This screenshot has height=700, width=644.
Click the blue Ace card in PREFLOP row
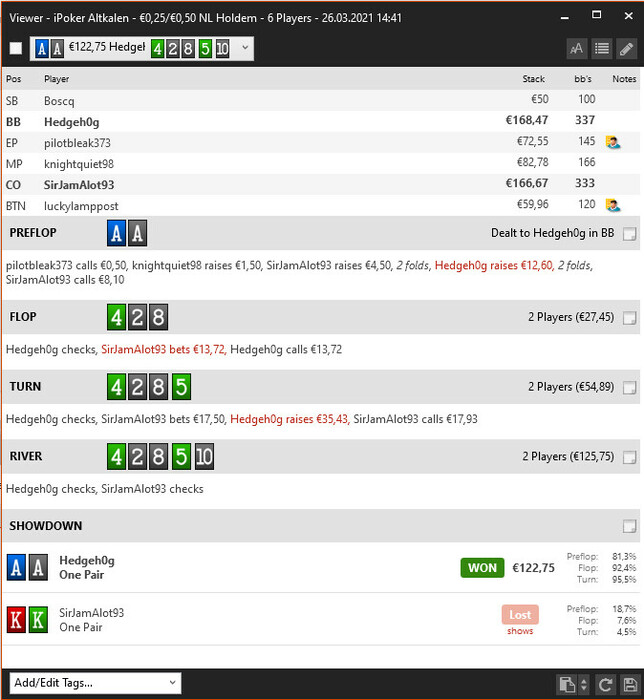click(x=116, y=233)
